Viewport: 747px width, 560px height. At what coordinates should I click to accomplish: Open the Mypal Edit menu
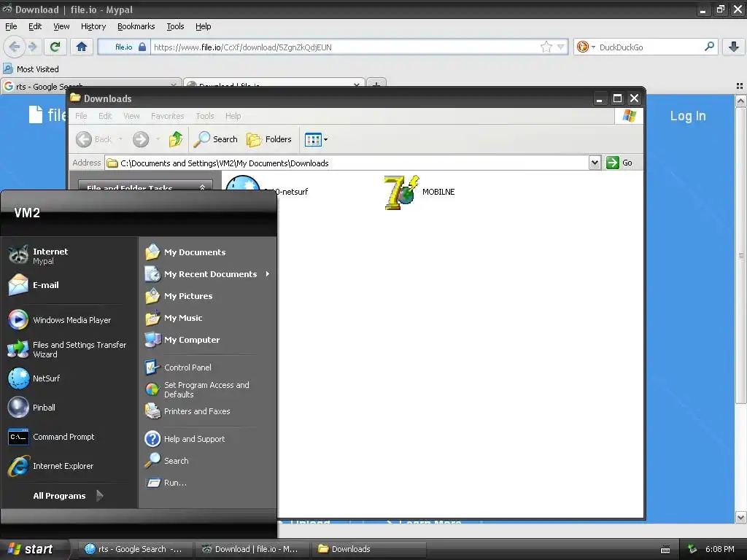pyautogui.click(x=35, y=26)
